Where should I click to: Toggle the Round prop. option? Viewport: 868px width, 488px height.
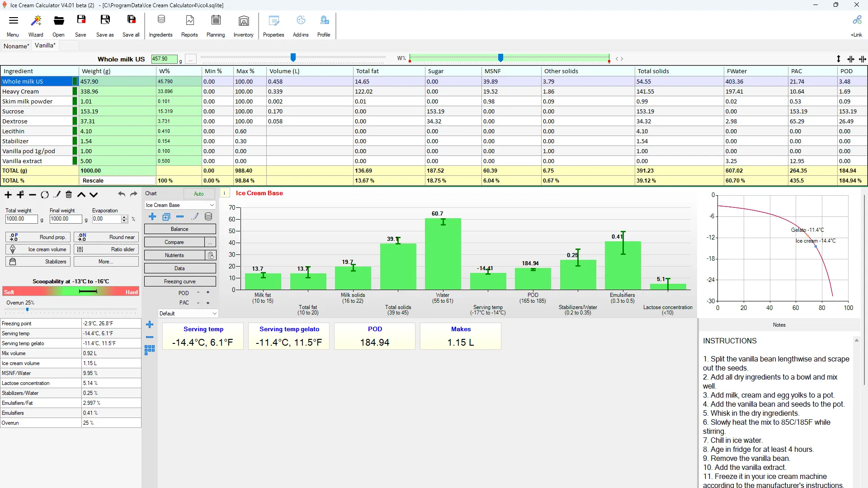pyautogui.click(x=38, y=237)
